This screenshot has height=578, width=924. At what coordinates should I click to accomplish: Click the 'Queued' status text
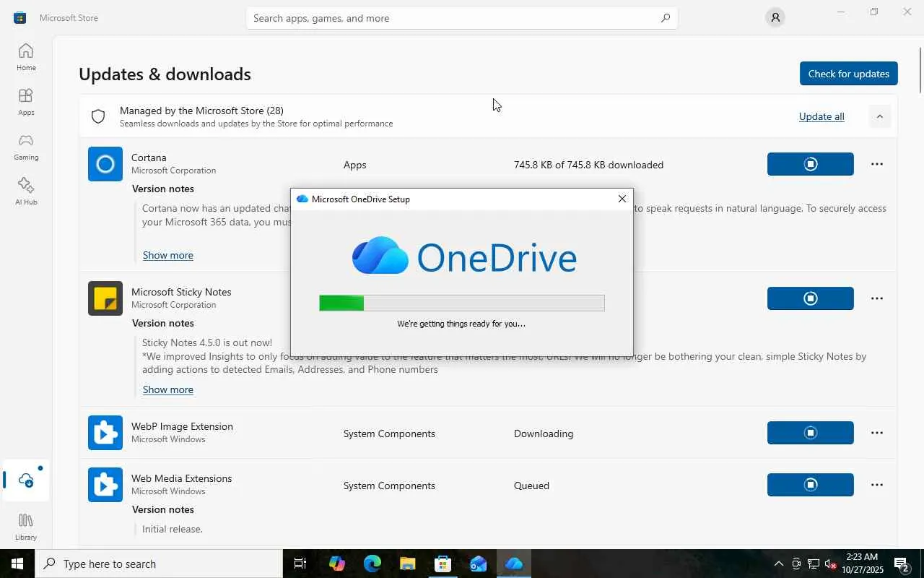pos(531,486)
